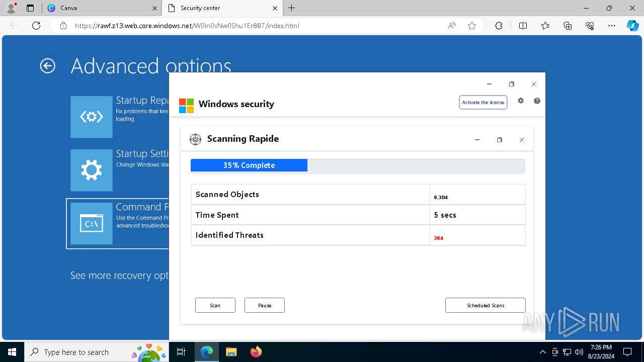644x362 pixels.
Task: Turn on Read aloud
Action: pyautogui.click(x=452, y=26)
